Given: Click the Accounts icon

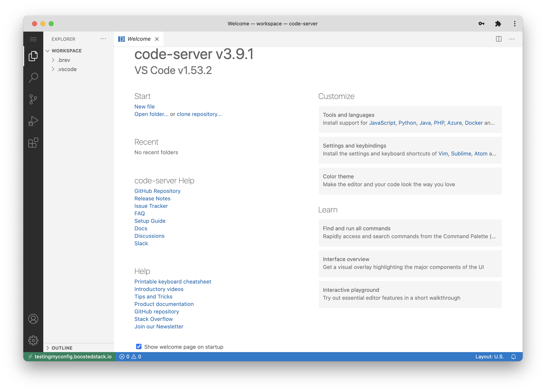Looking at the screenshot, I should click(x=33, y=319).
